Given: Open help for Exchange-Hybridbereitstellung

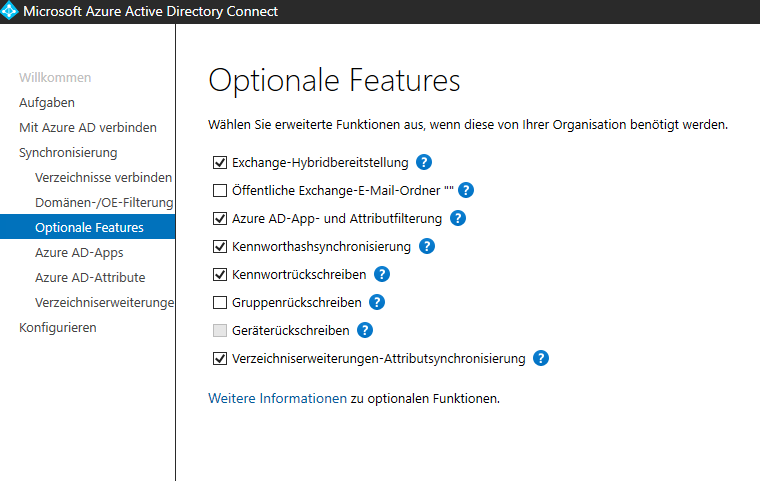Looking at the screenshot, I should tap(424, 162).
